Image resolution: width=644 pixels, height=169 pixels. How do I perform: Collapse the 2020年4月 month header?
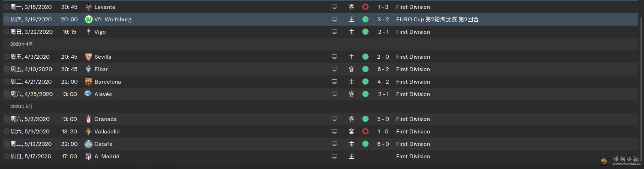click(21, 44)
